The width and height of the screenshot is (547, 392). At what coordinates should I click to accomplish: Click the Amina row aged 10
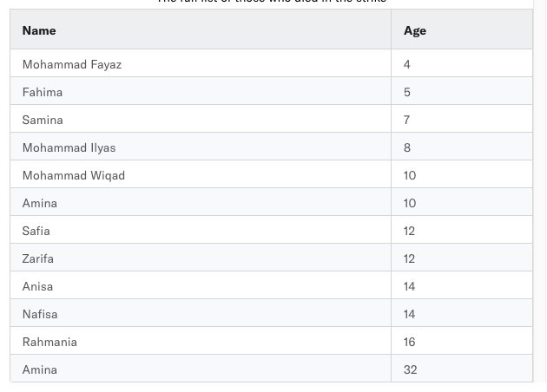[x=272, y=202]
